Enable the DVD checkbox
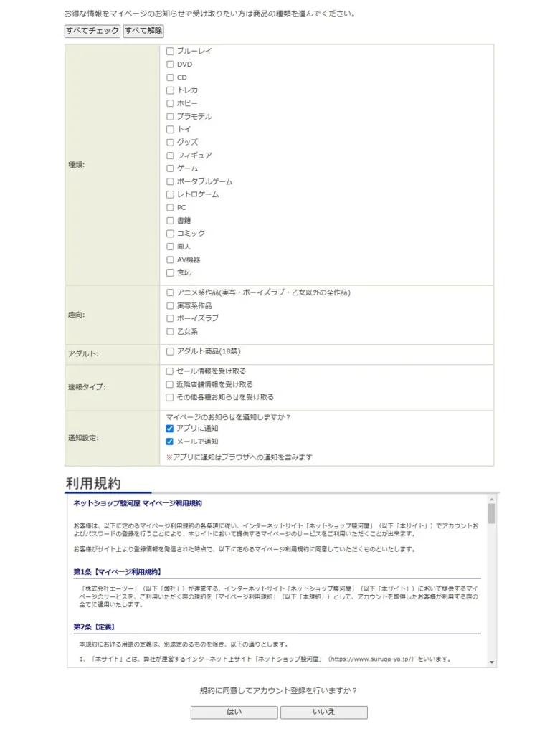The width and height of the screenshot is (560, 734). 171,65
